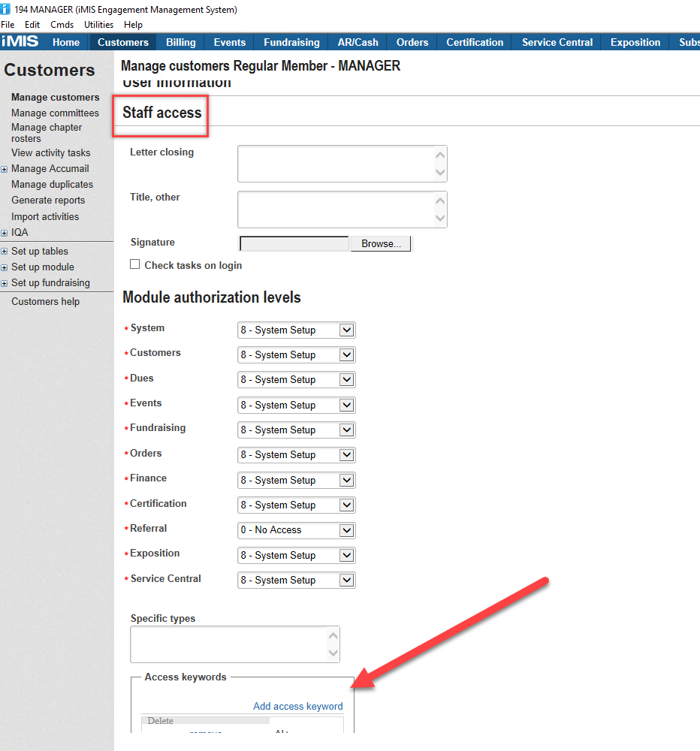The width and height of the screenshot is (700, 751).
Task: Expand the Set up fundraising node
Action: tap(5, 283)
